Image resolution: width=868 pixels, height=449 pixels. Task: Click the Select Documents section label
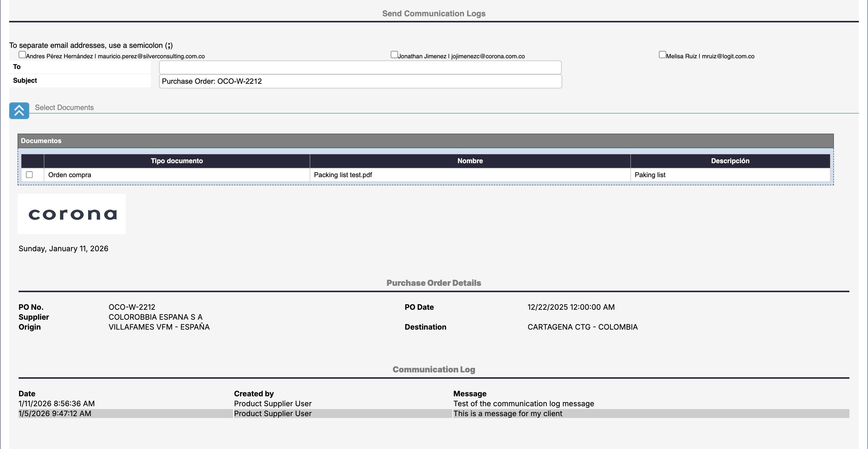click(64, 107)
